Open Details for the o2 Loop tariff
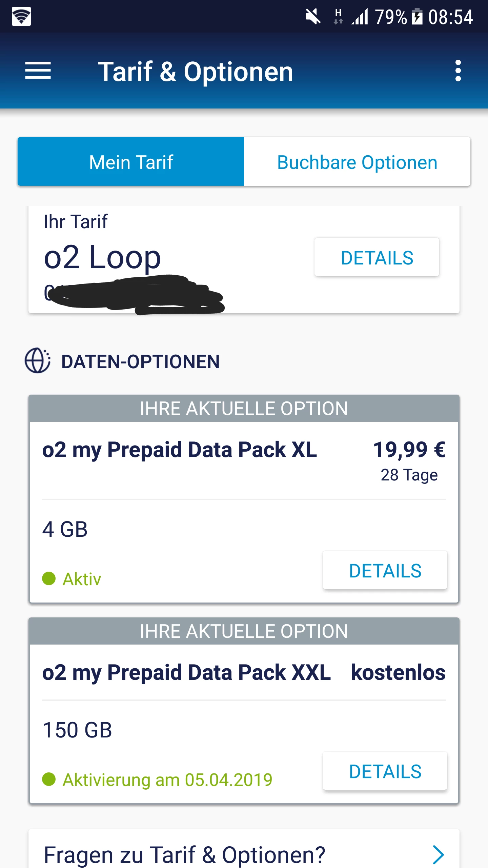Viewport: 488px width, 868px height. (377, 257)
